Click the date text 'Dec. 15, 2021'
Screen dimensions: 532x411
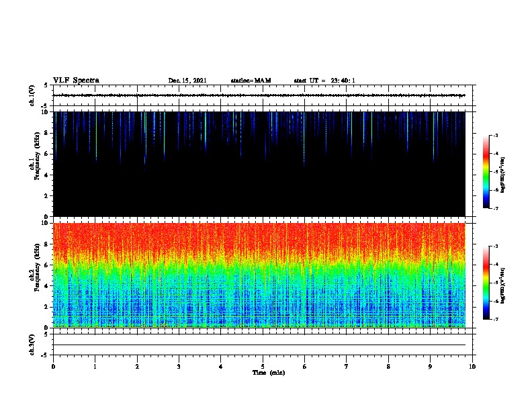[x=187, y=81]
